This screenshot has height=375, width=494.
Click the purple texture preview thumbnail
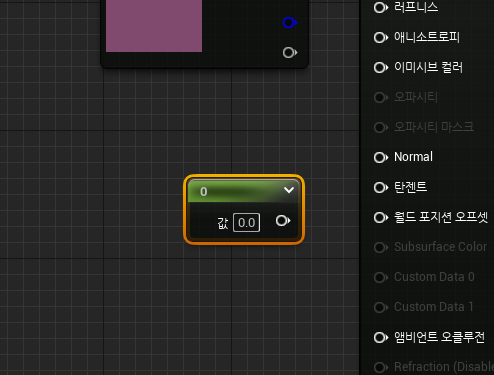[154, 26]
